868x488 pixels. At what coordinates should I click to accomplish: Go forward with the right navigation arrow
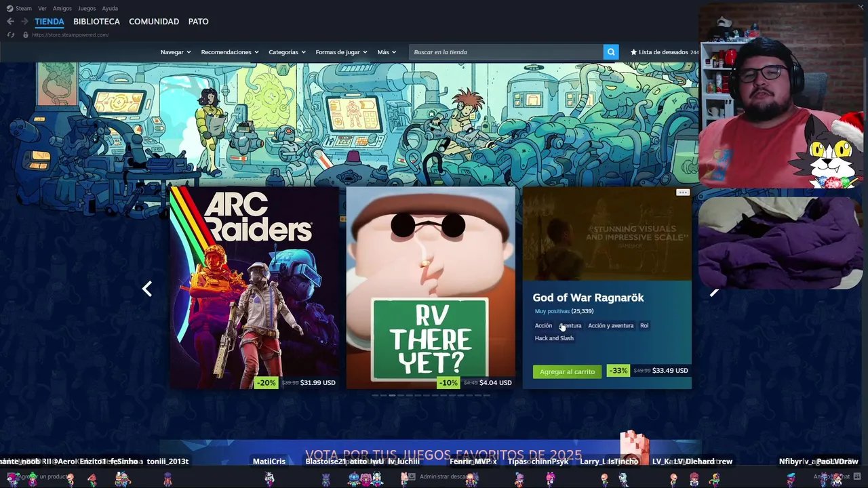[x=24, y=22]
